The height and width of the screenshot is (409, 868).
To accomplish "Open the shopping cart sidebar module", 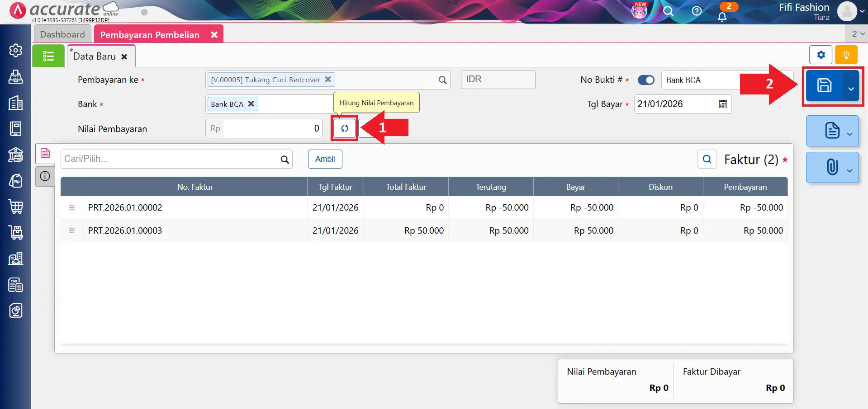I will [x=16, y=207].
